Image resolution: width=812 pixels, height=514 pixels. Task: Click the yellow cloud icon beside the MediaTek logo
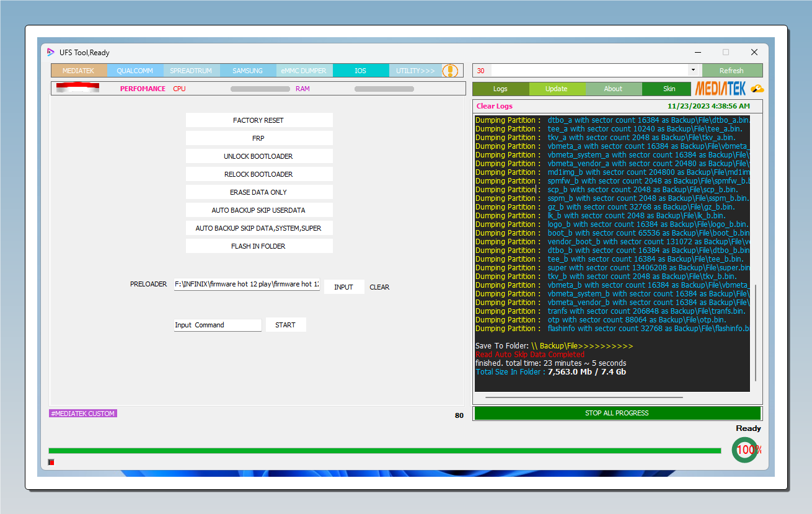tap(757, 89)
